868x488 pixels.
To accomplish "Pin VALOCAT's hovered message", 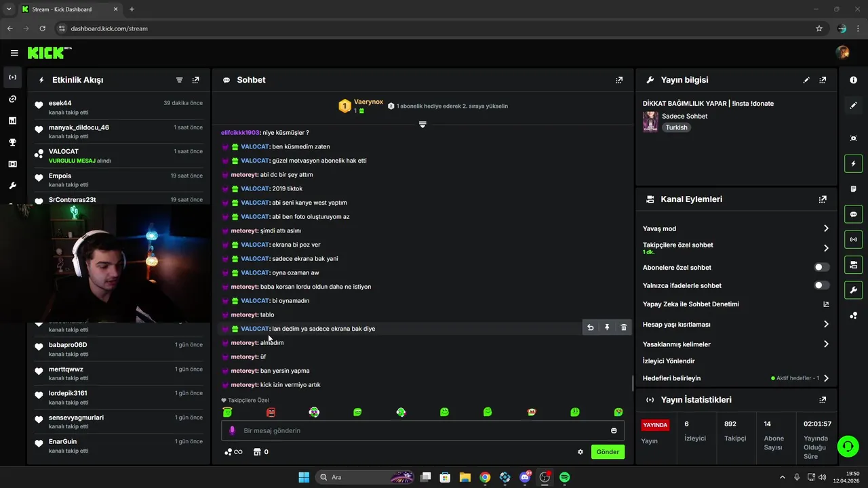I will click(607, 327).
